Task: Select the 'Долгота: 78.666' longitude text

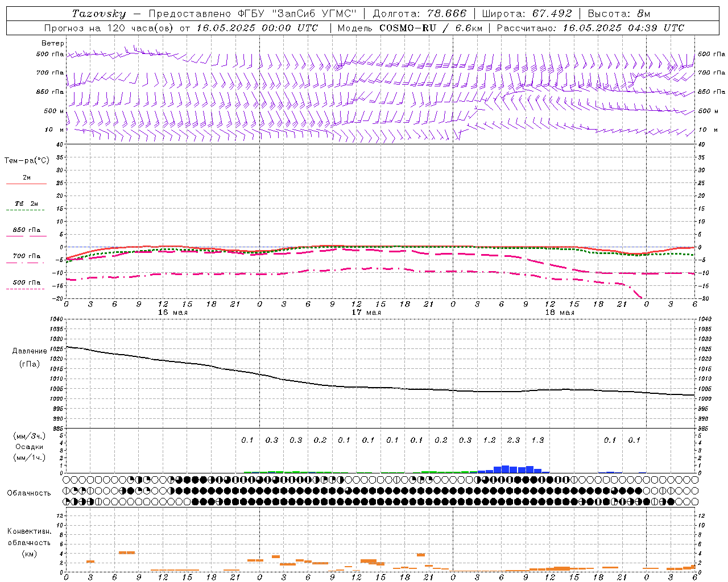Action: coord(420,14)
